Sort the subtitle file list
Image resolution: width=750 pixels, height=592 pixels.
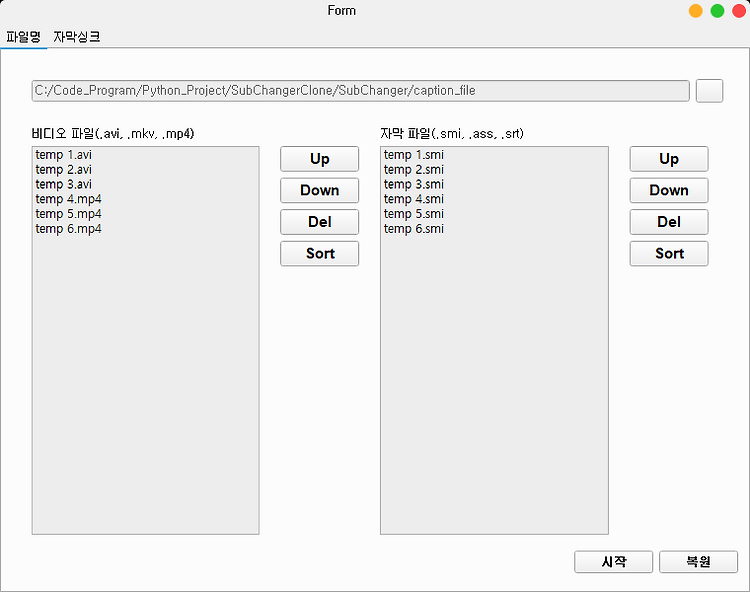669,253
